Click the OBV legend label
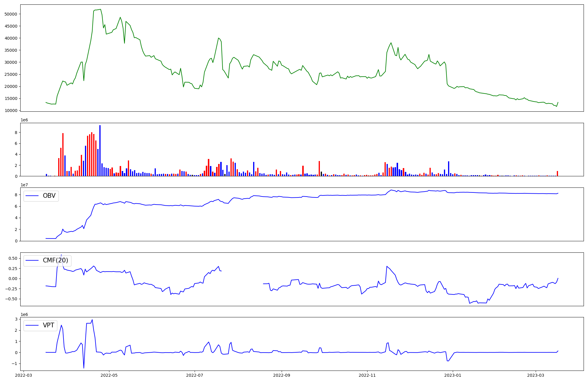Screen dimensions: 588x382 pos(49,196)
